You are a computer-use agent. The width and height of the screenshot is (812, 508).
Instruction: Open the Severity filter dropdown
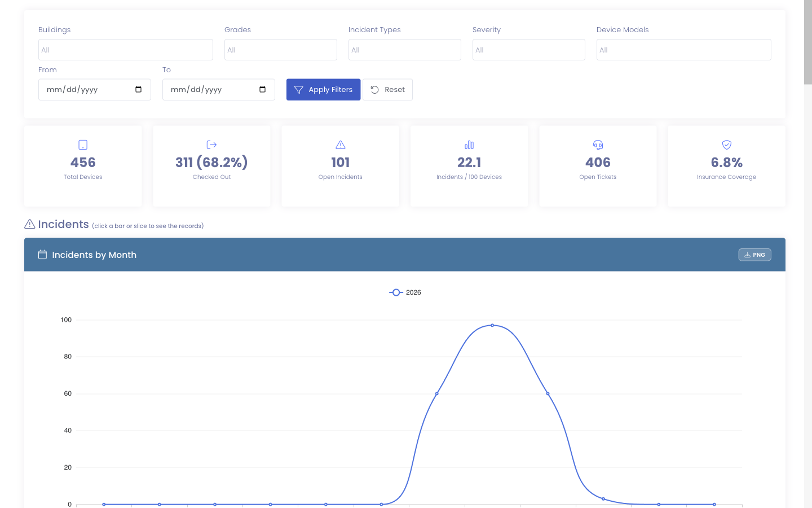[529, 50]
